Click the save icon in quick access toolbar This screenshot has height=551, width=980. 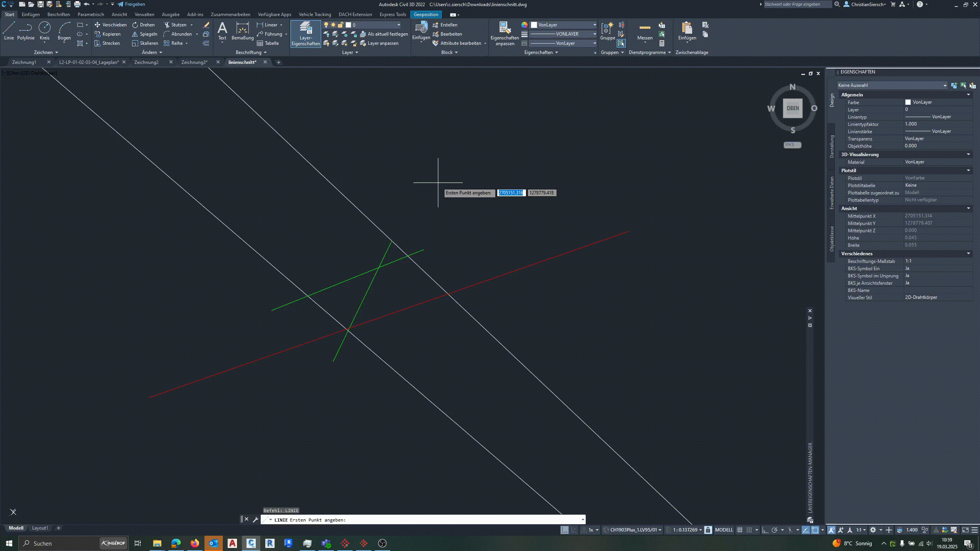click(40, 4)
